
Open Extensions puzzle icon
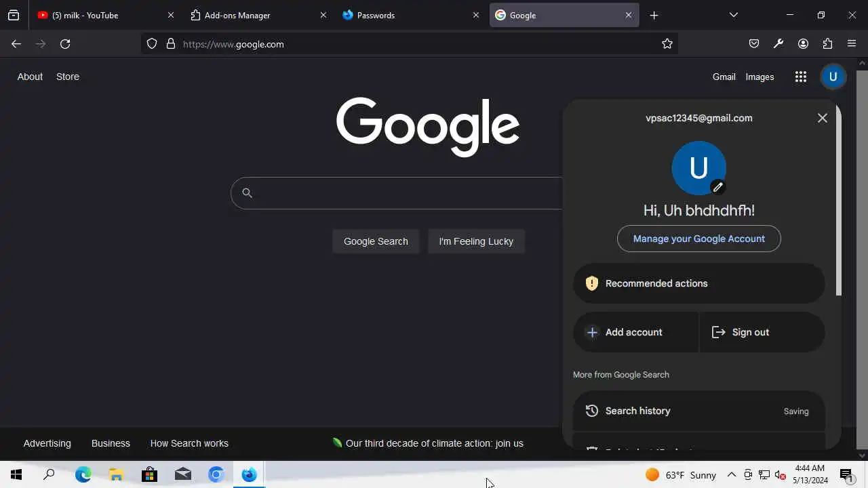[x=827, y=44]
